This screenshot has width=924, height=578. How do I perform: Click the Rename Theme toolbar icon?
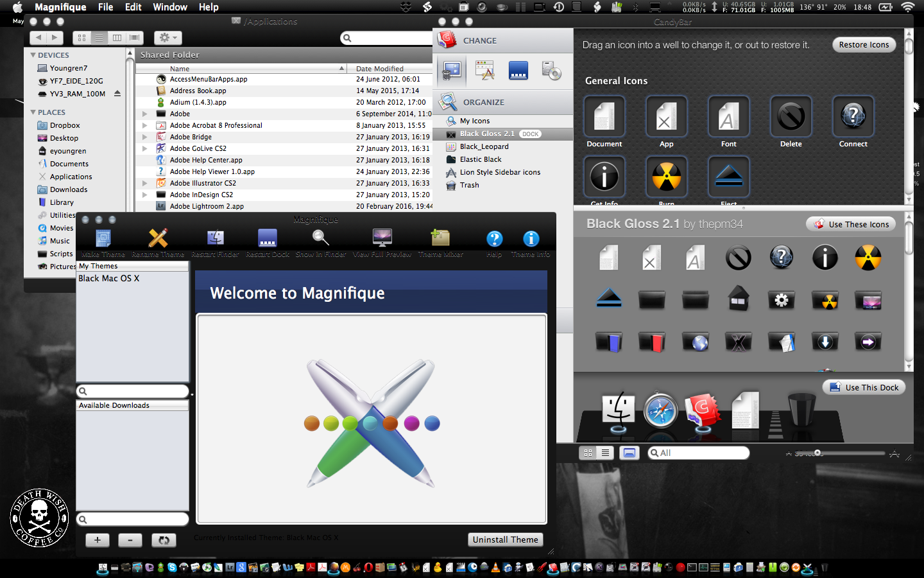pos(158,238)
